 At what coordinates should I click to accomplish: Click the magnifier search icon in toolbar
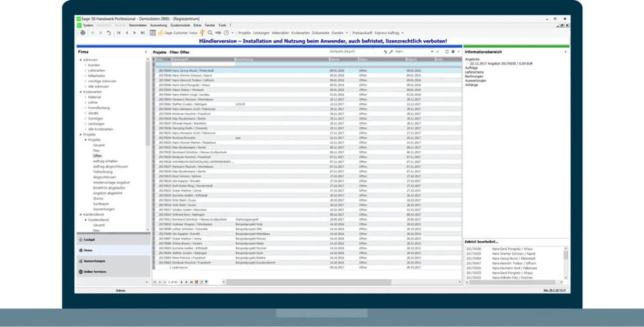click(x=210, y=33)
